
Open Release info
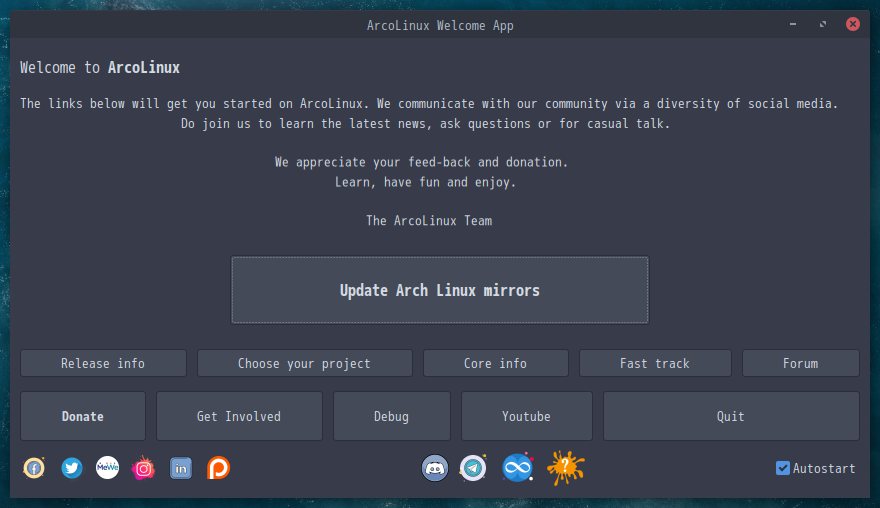coord(103,363)
